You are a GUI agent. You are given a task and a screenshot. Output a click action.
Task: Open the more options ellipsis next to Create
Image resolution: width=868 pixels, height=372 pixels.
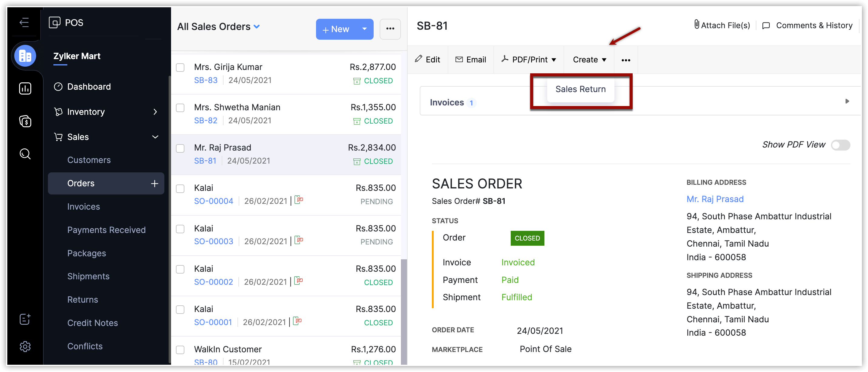[x=625, y=60]
